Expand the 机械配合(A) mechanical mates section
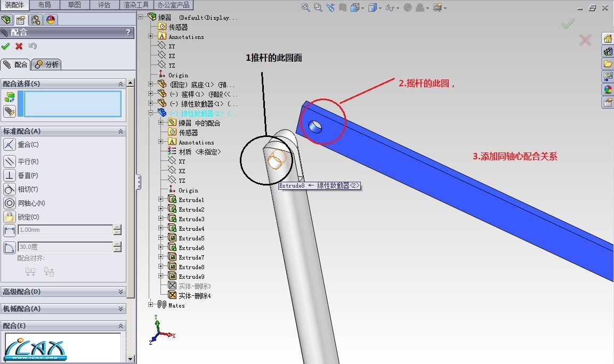The image size is (614, 364). (121, 309)
